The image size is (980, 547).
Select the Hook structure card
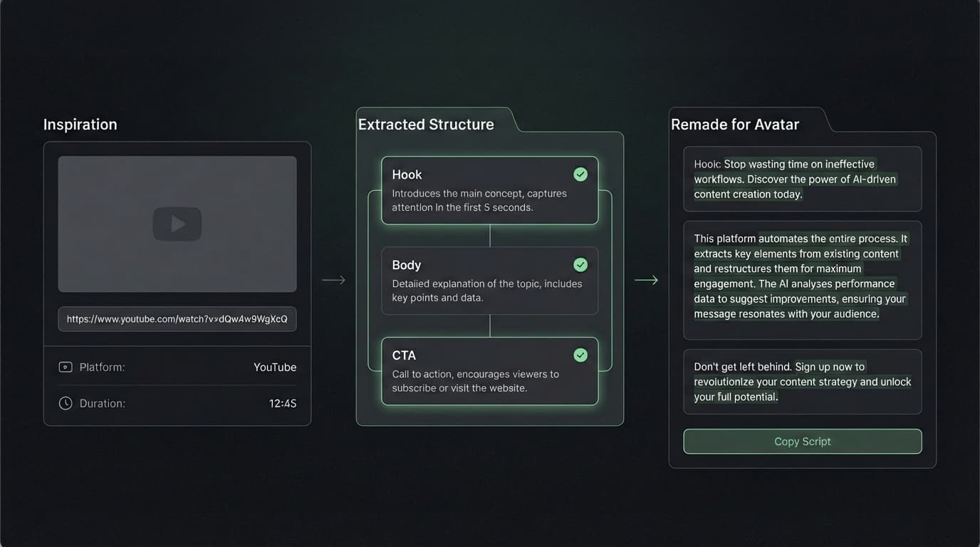(489, 190)
